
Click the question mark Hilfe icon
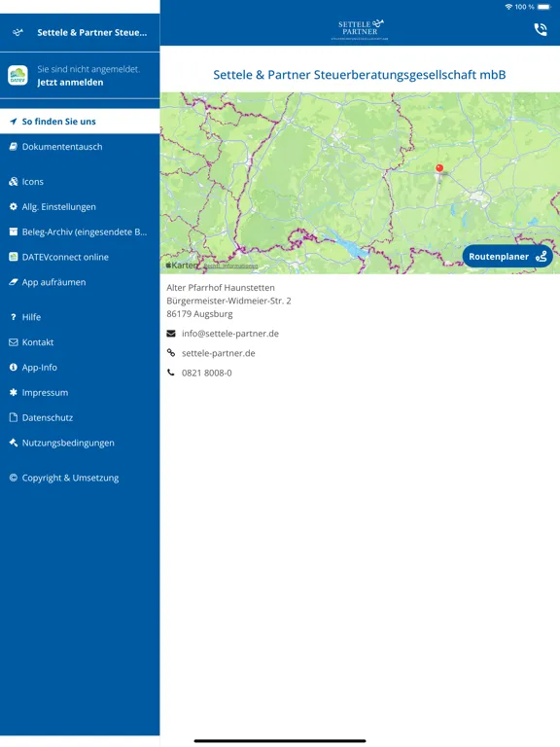pyautogui.click(x=14, y=317)
